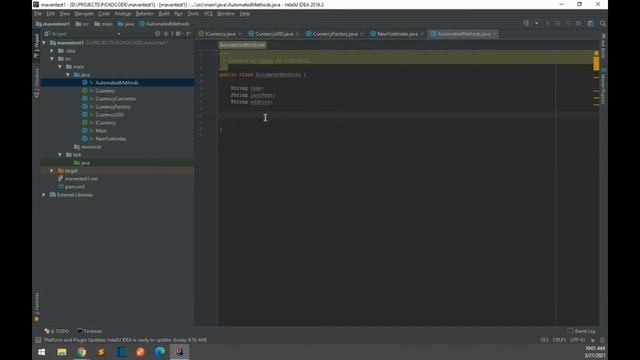Select pom.xml file in tree
Viewport: 640px width, 360px height.
point(75,187)
